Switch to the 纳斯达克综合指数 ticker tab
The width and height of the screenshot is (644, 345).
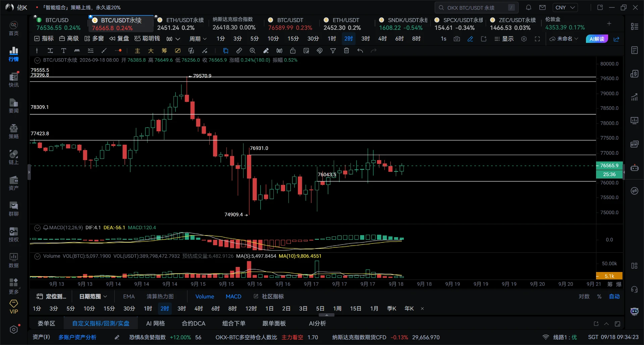coord(235,24)
